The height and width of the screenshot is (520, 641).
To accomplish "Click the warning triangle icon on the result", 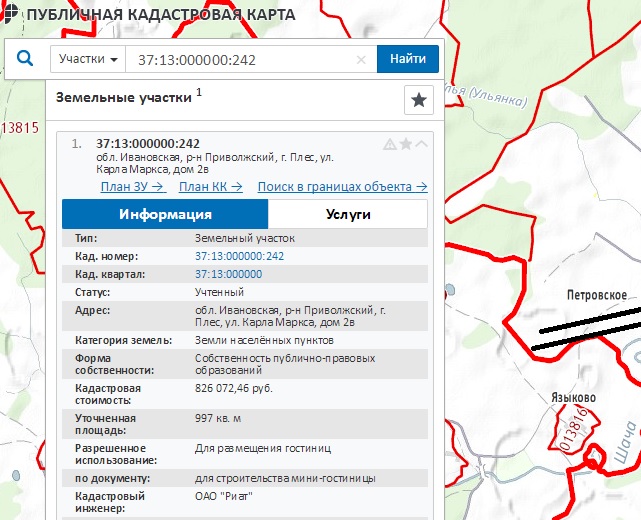I will coord(390,144).
